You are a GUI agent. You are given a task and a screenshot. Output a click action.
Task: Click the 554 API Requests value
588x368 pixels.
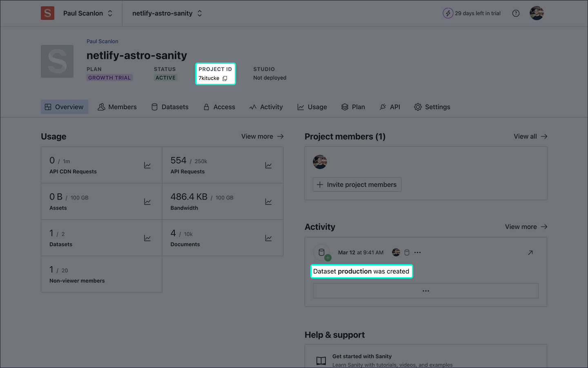click(x=178, y=161)
